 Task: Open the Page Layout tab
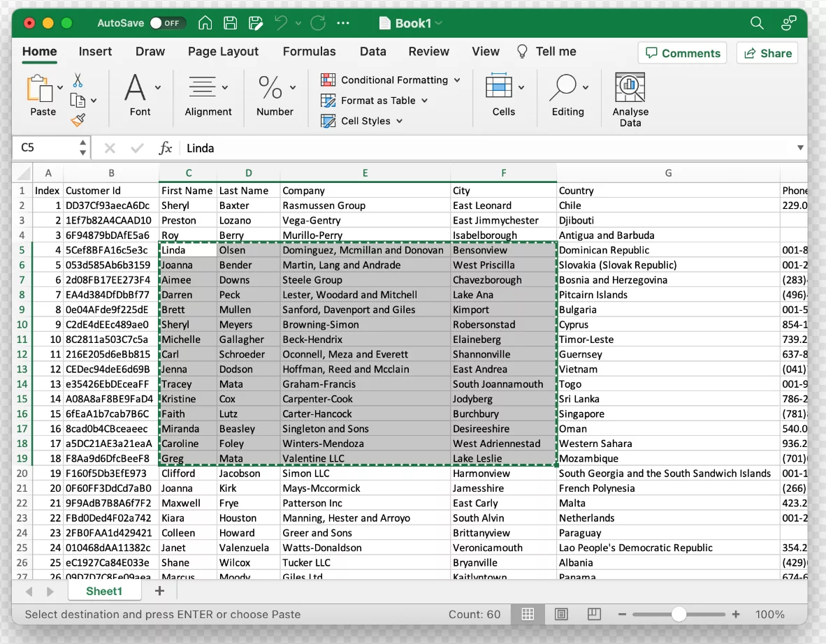click(224, 52)
